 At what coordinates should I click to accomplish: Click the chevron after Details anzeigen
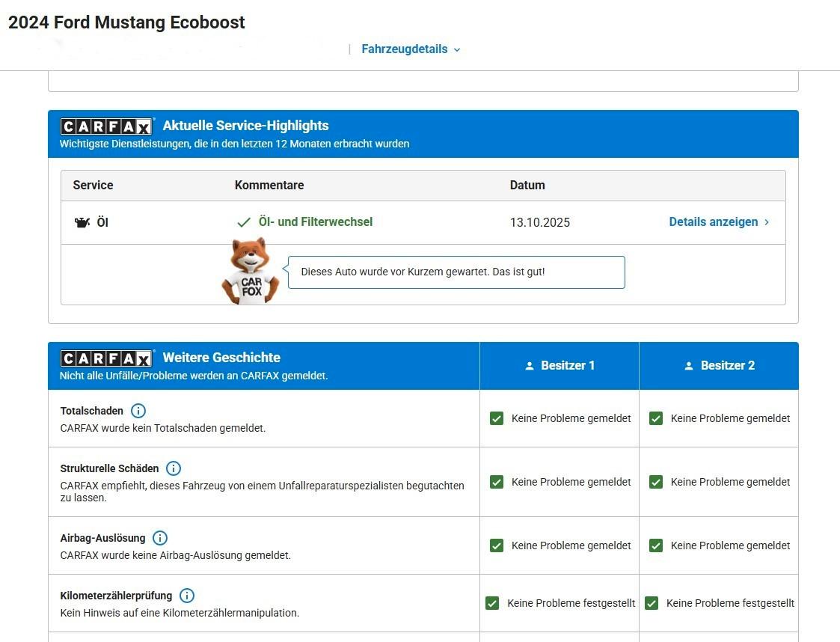[767, 222]
